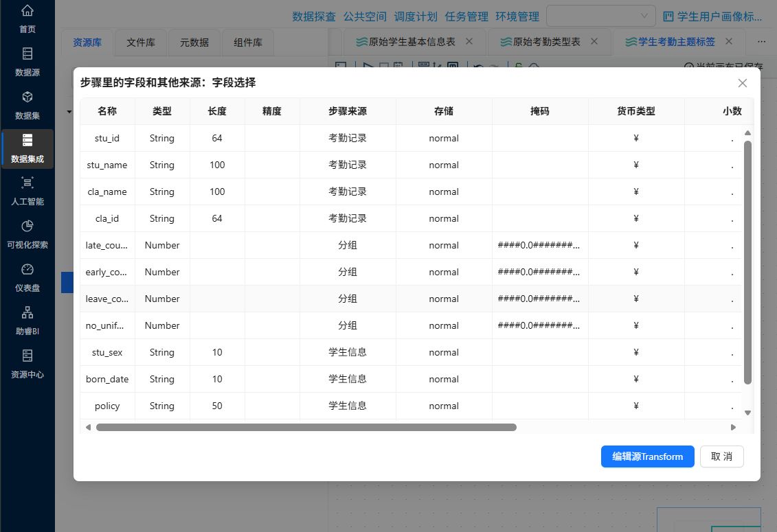Select the born_date field cell
777x532 pixels.
(x=107, y=379)
